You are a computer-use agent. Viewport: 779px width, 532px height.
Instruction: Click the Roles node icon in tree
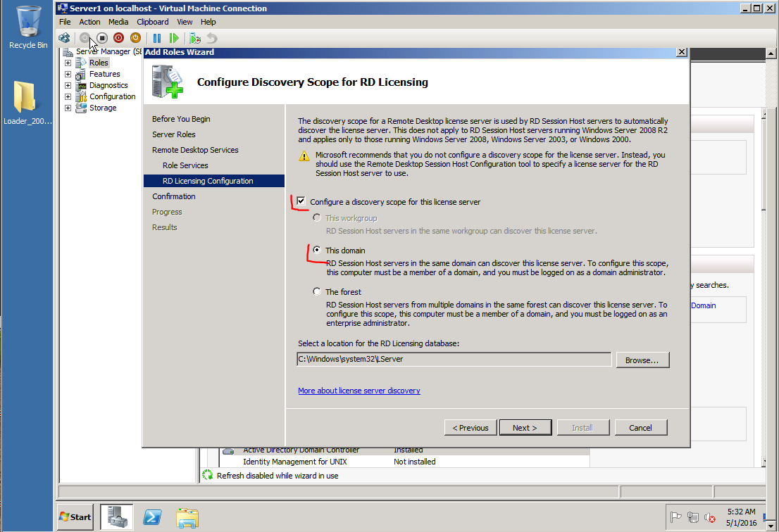click(80, 63)
